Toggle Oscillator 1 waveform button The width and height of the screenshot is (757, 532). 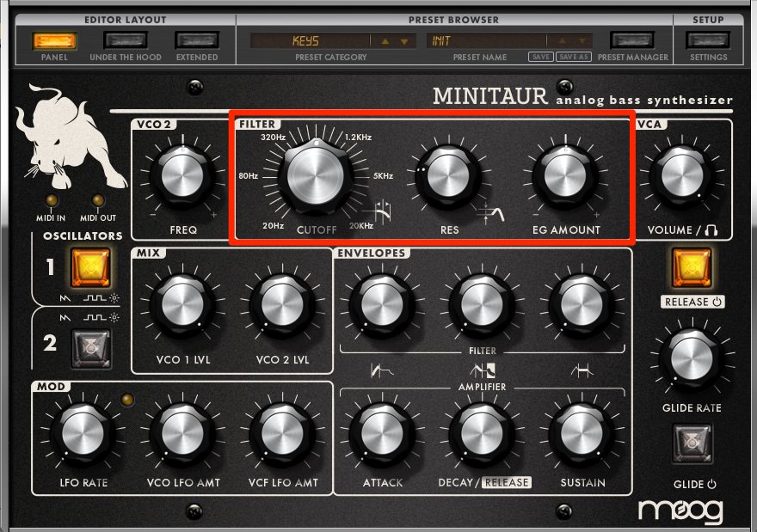(x=91, y=268)
